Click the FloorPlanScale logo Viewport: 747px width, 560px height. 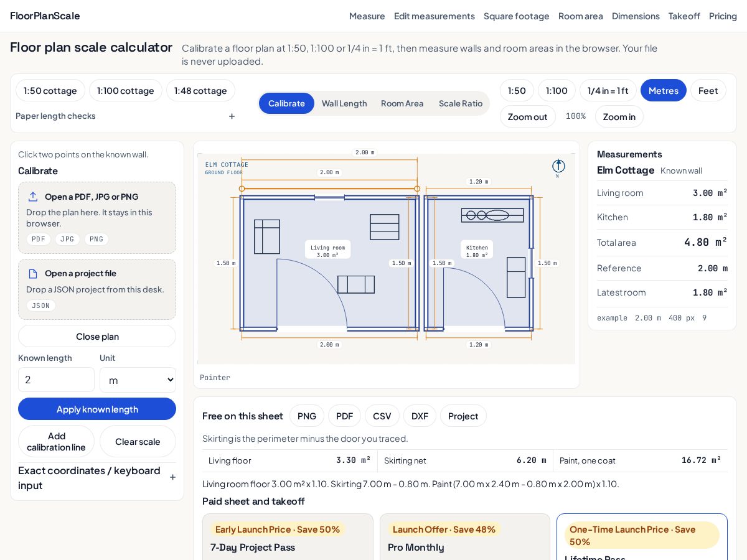[x=45, y=16]
